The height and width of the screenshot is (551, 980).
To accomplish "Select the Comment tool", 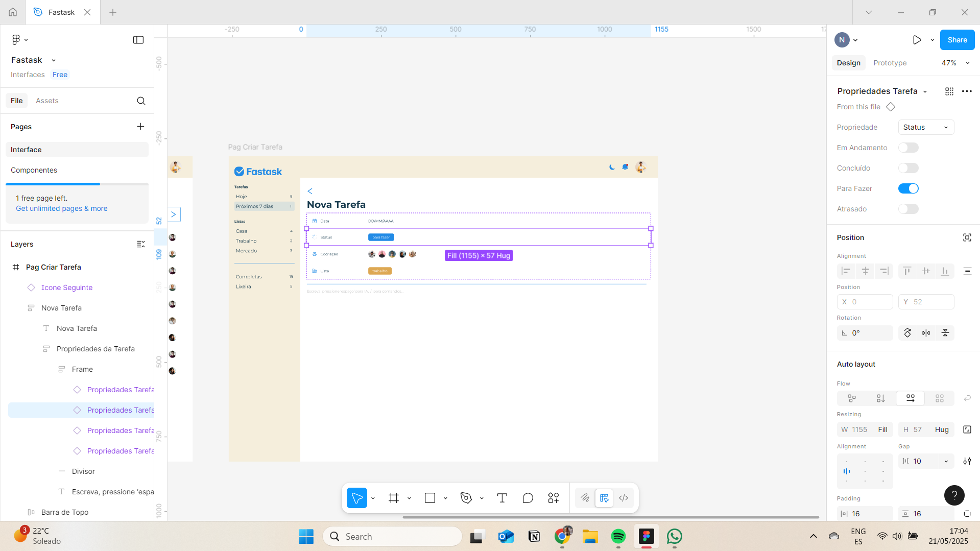I will pyautogui.click(x=528, y=498).
